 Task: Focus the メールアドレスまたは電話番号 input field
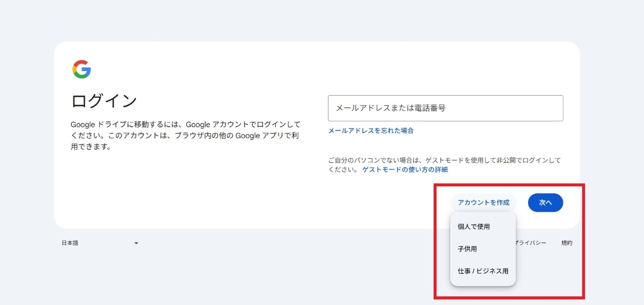tap(445, 108)
